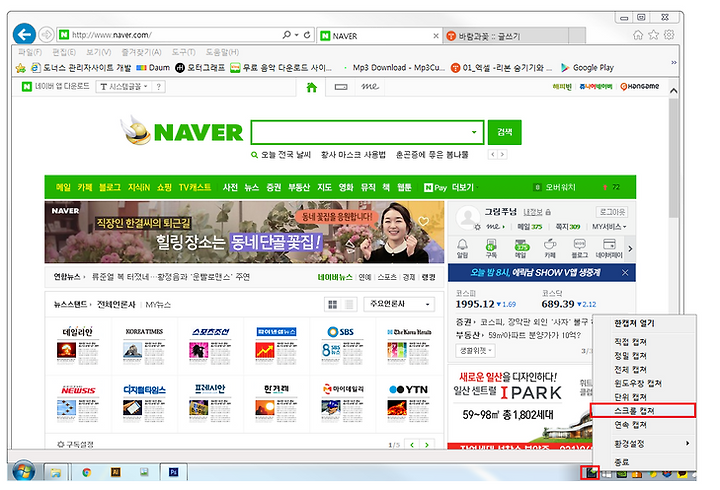The height and width of the screenshot is (490, 720).
Task: Click the refresh icon in address bar
Action: 307,35
